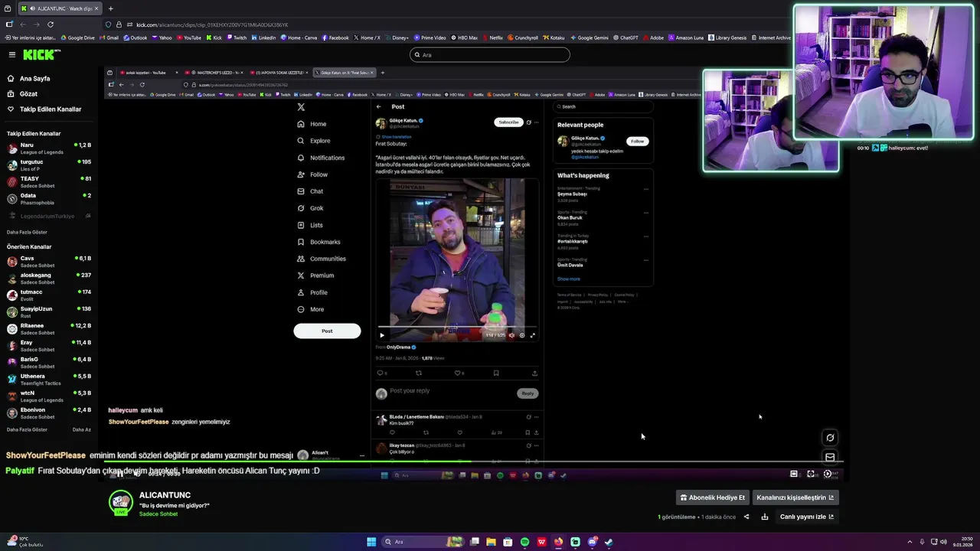Image resolution: width=980 pixels, height=551 pixels.
Task: Open Google Drive bookmark
Action: coord(77,37)
